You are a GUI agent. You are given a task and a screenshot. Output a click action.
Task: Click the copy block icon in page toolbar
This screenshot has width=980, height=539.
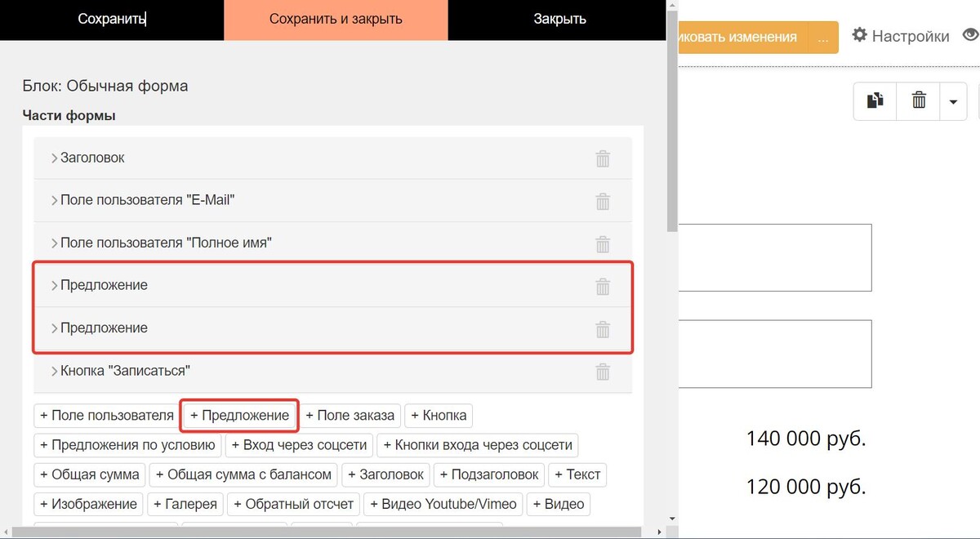click(875, 101)
